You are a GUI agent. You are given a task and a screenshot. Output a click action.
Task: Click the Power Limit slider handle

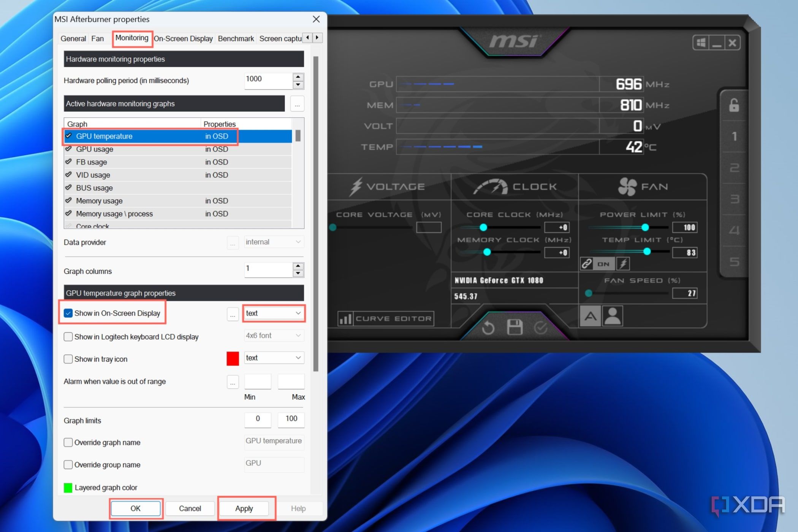pos(645,227)
